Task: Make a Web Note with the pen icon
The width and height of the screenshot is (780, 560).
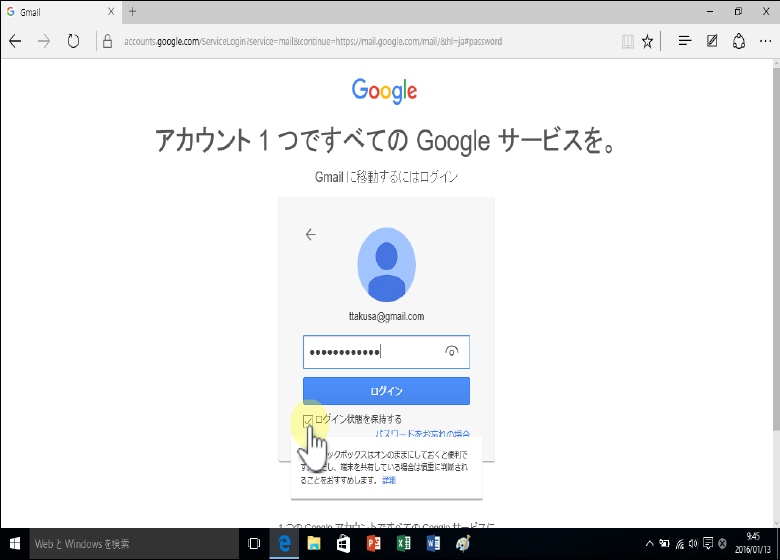Action: [712, 41]
